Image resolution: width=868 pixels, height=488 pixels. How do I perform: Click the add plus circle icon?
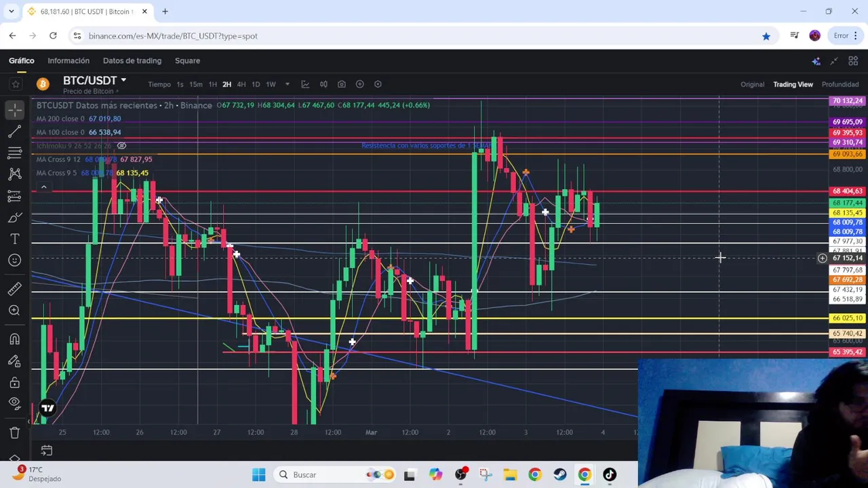359,84
